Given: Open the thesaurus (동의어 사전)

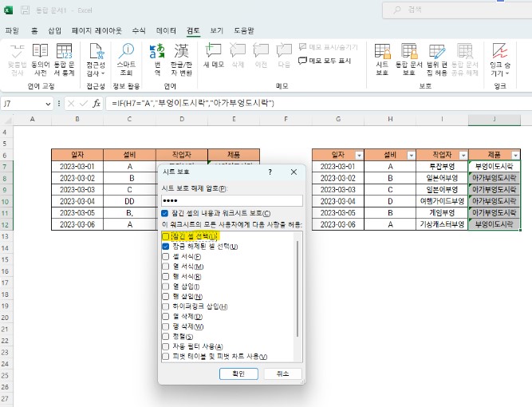Looking at the screenshot, I should 41,60.
